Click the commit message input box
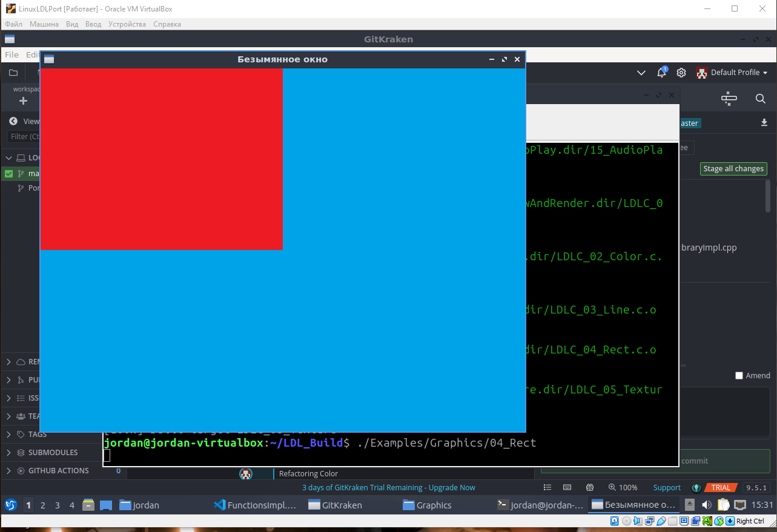The image size is (777, 532). click(x=724, y=412)
